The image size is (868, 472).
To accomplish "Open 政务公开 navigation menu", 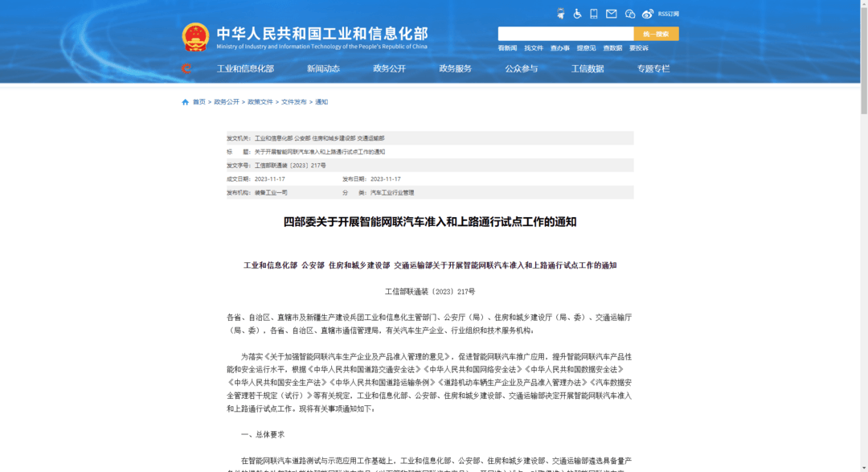I will tap(389, 68).
